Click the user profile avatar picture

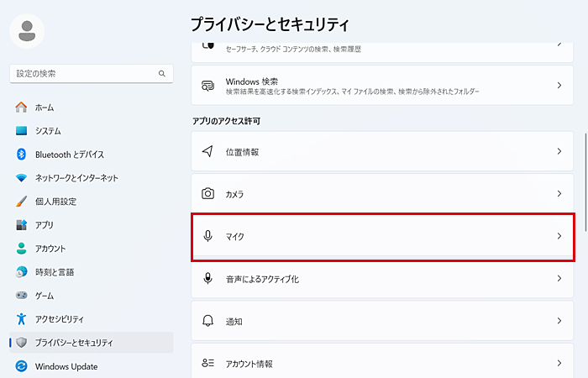(27, 31)
